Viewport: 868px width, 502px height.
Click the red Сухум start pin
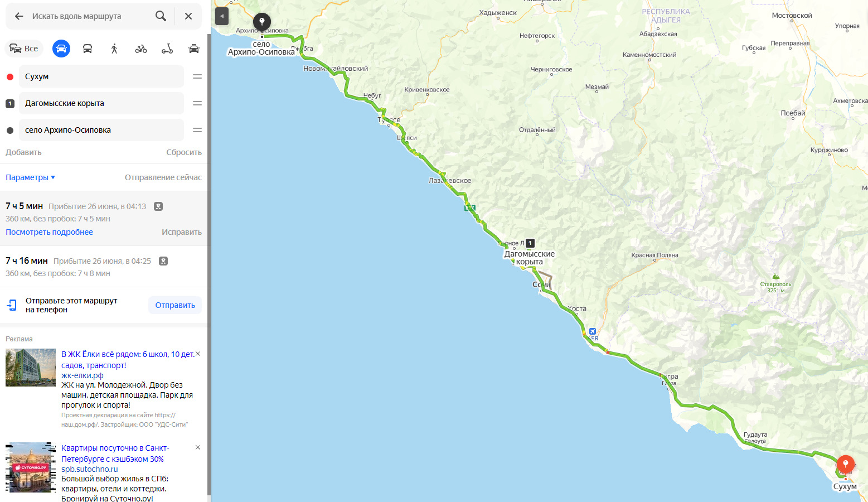(x=846, y=465)
